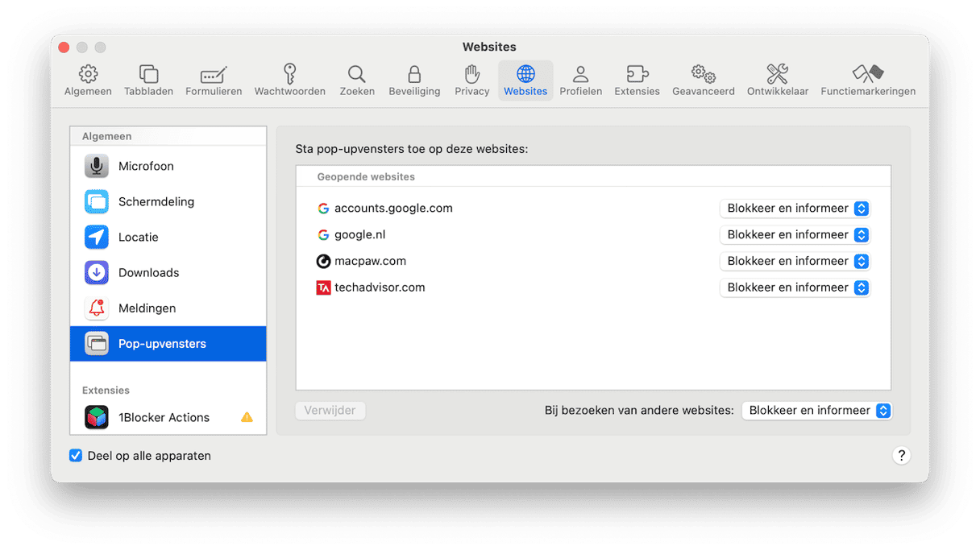This screenshot has height=550, width=980.
Task: Select the accounts.google.com row text
Action: pyautogui.click(x=393, y=209)
